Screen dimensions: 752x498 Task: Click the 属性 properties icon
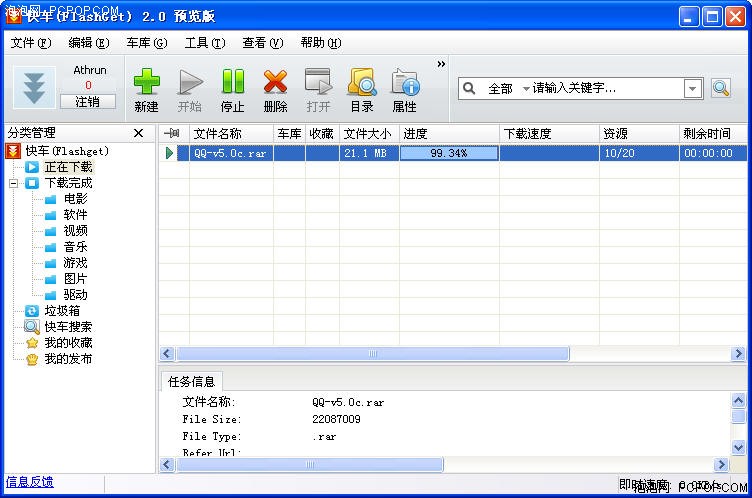point(405,82)
